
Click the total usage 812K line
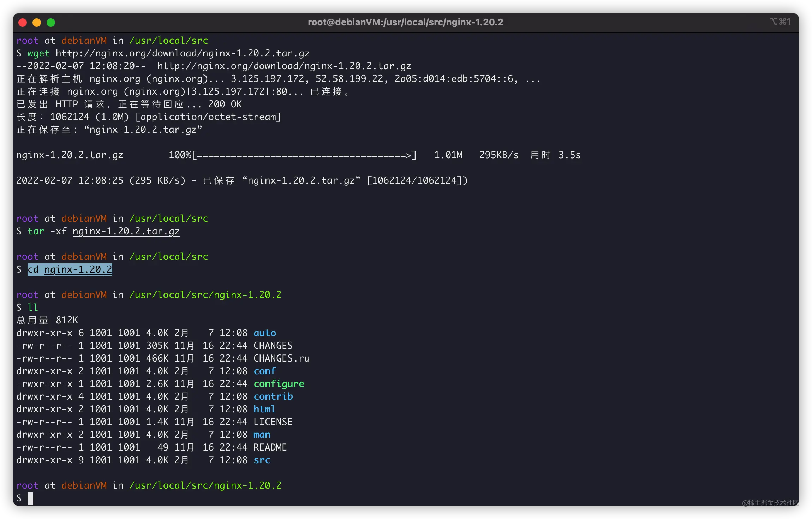pyautogui.click(x=47, y=320)
